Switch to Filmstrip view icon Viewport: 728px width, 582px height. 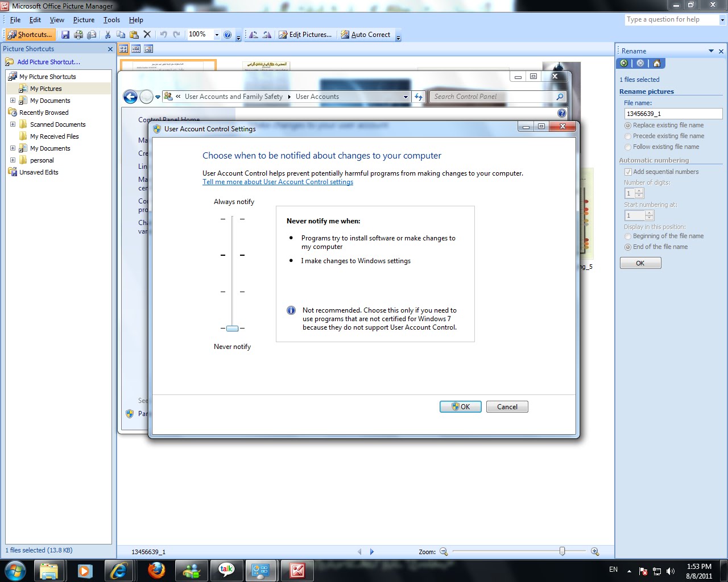tap(135, 48)
